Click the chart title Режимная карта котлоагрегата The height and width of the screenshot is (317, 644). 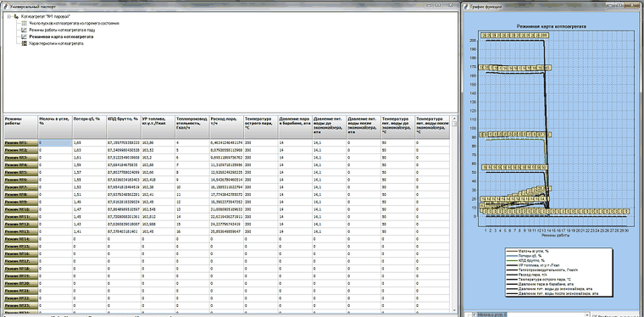point(551,26)
